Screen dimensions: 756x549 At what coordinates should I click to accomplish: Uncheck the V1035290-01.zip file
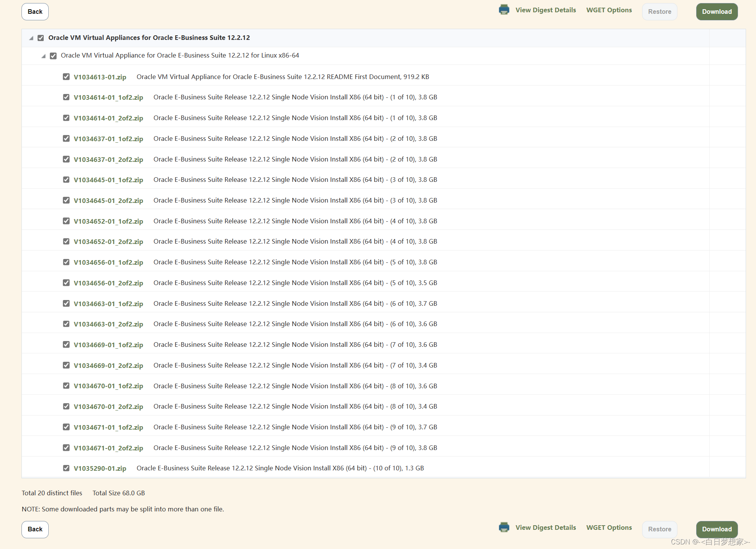click(66, 468)
